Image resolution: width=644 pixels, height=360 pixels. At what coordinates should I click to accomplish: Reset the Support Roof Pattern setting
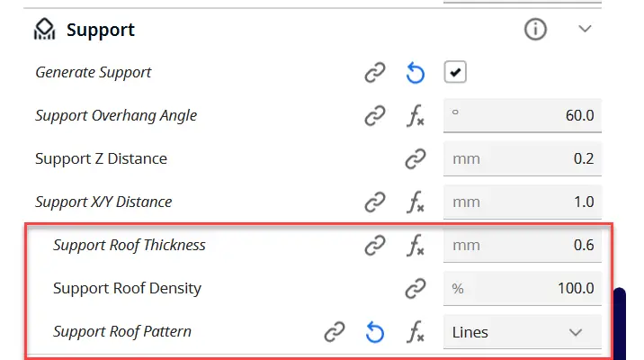pyautogui.click(x=374, y=332)
